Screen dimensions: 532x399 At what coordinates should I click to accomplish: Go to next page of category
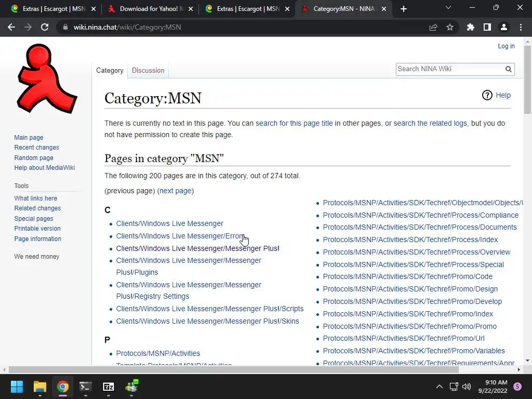coord(176,191)
